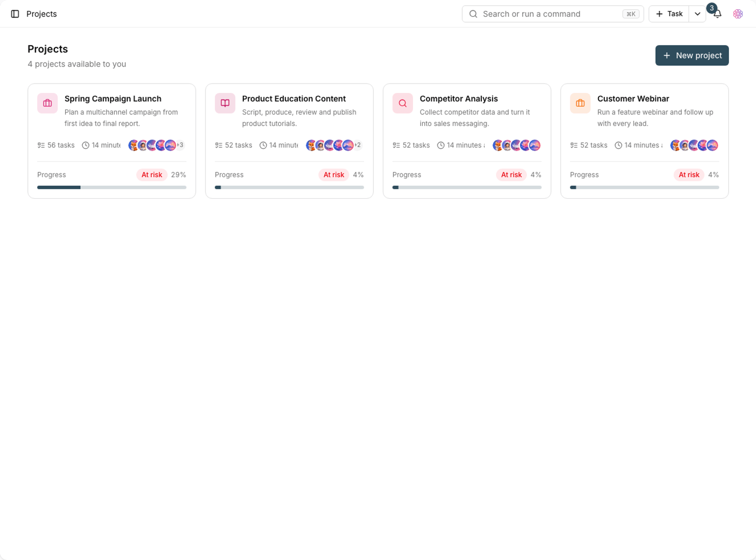Click the Customer Webinar description text
This screenshot has height=560, width=756.
coord(655,118)
